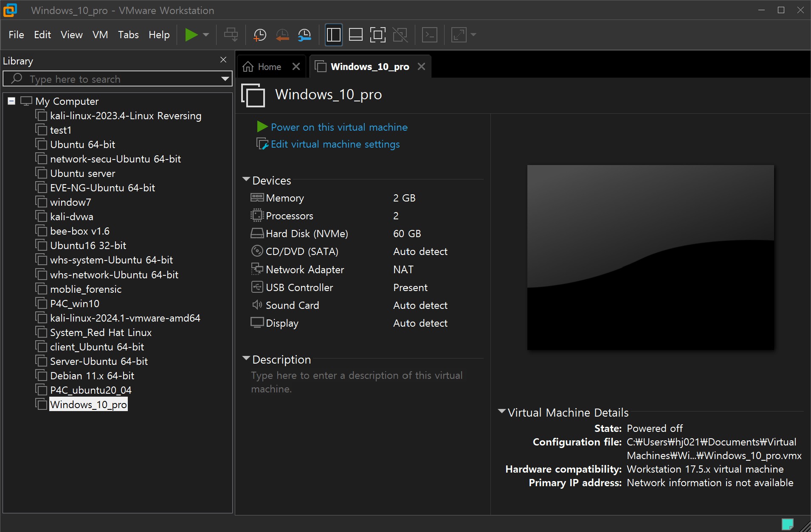The height and width of the screenshot is (532, 811).
Task: Open the snapshot manager icon
Action: pyautogui.click(x=304, y=35)
